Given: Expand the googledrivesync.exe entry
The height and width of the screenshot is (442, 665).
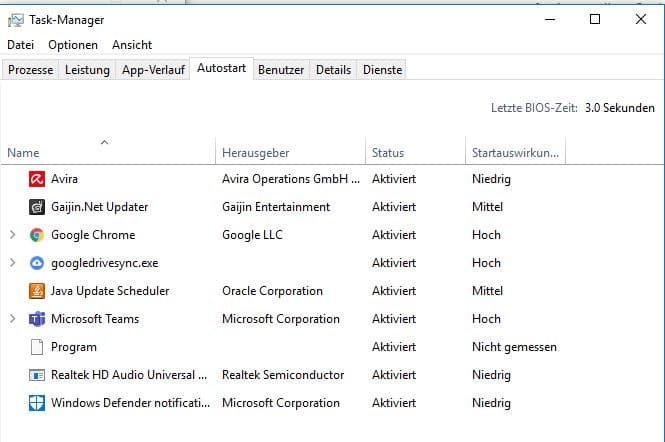Looking at the screenshot, I should 12,263.
